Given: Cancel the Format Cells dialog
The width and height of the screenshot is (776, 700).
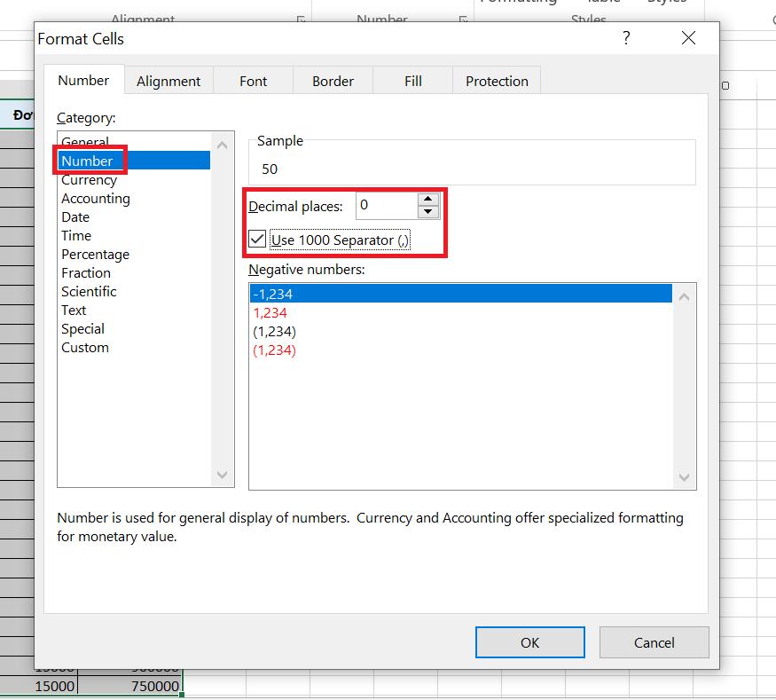Looking at the screenshot, I should pyautogui.click(x=655, y=642).
